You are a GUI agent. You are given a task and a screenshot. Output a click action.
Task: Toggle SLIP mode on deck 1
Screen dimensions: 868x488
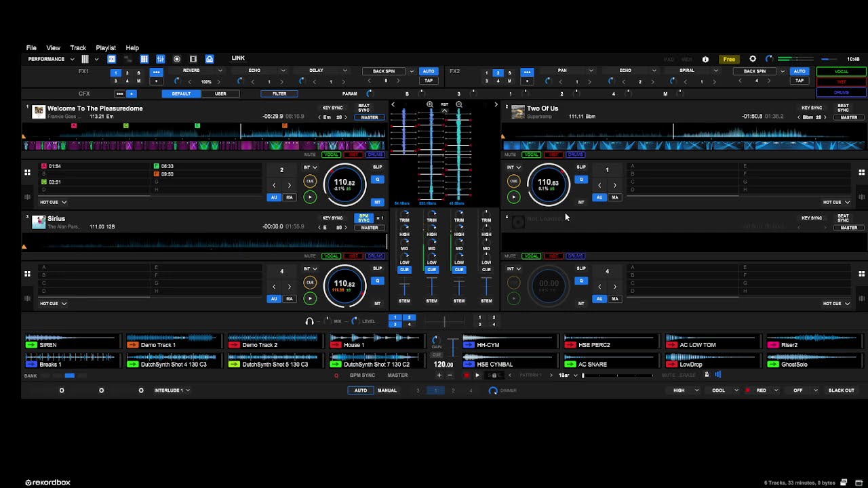pos(378,167)
